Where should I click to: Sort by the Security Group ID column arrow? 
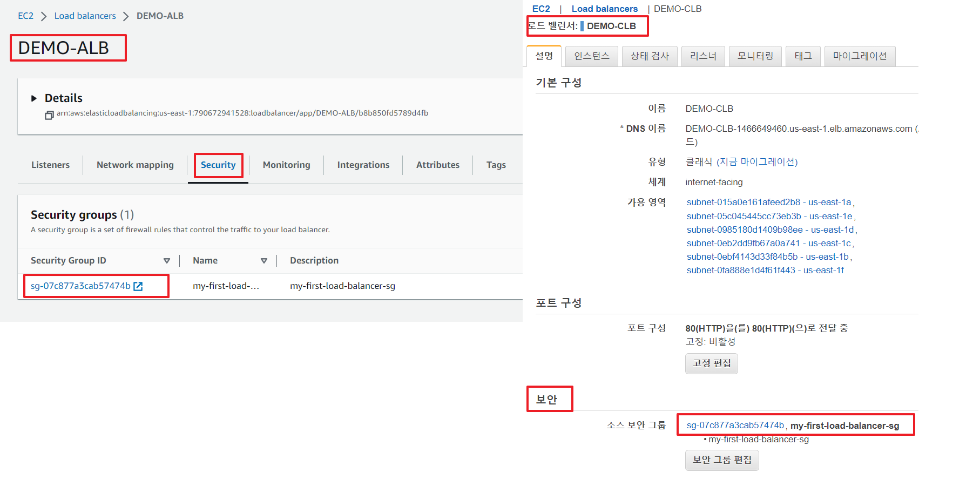point(167,261)
